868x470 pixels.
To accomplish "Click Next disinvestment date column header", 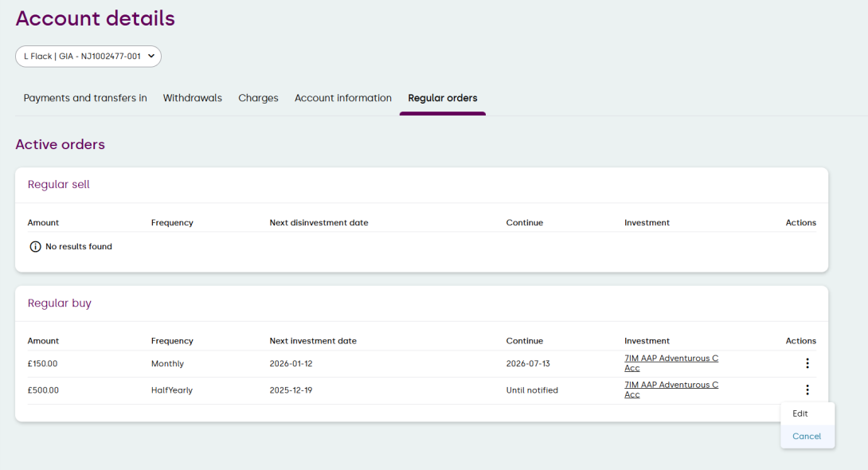I will pyautogui.click(x=319, y=223).
